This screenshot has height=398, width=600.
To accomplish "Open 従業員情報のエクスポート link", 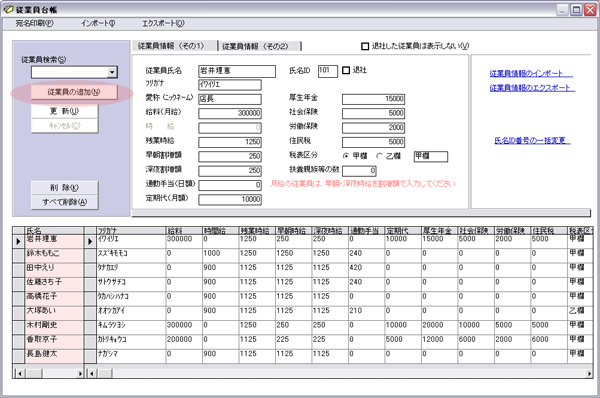I will [532, 88].
